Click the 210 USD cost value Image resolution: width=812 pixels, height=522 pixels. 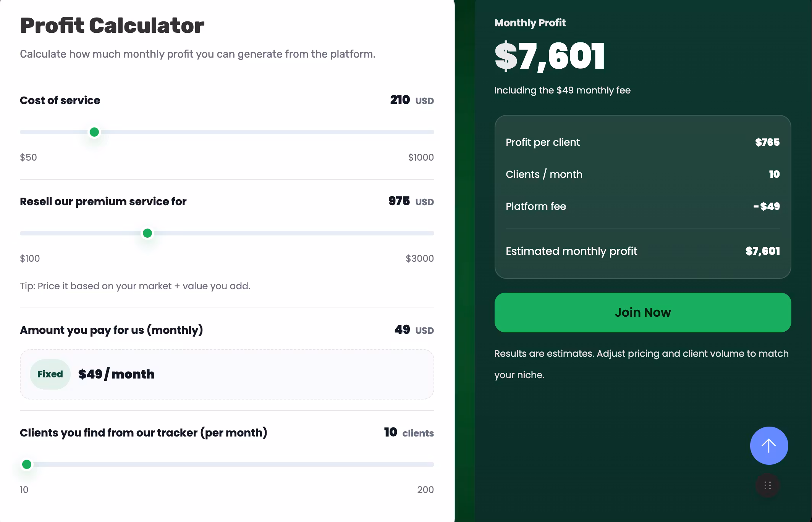(411, 100)
